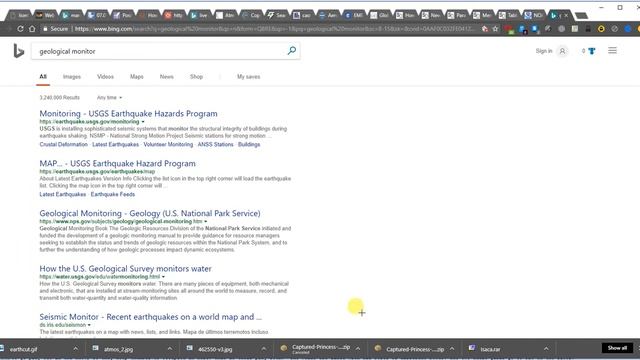The width and height of the screenshot is (640, 360).
Task: Click the search magnifier icon
Action: (x=291, y=51)
